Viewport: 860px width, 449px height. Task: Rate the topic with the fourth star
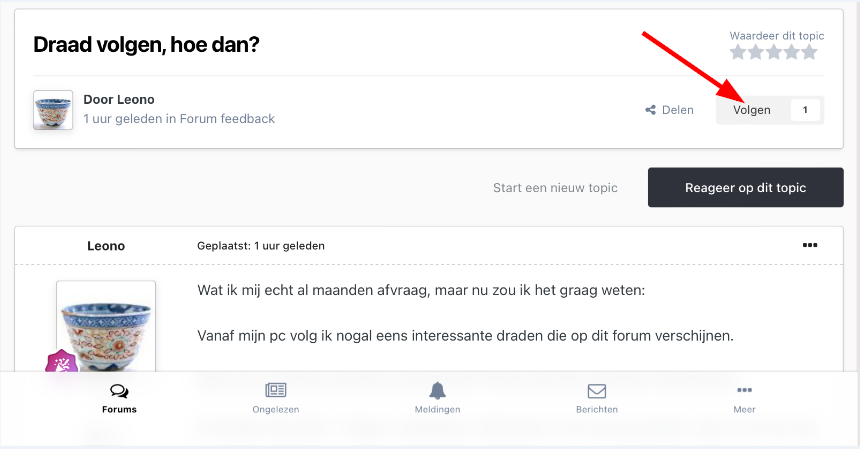tap(791, 52)
